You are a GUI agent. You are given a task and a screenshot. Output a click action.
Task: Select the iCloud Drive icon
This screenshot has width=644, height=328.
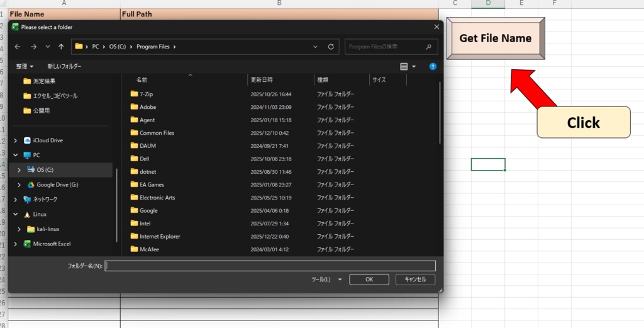(x=27, y=140)
